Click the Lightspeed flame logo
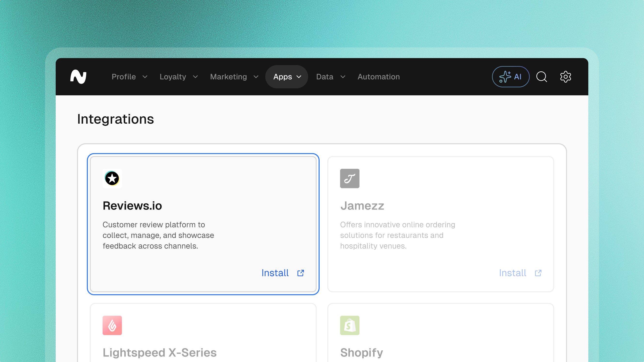 pyautogui.click(x=112, y=325)
